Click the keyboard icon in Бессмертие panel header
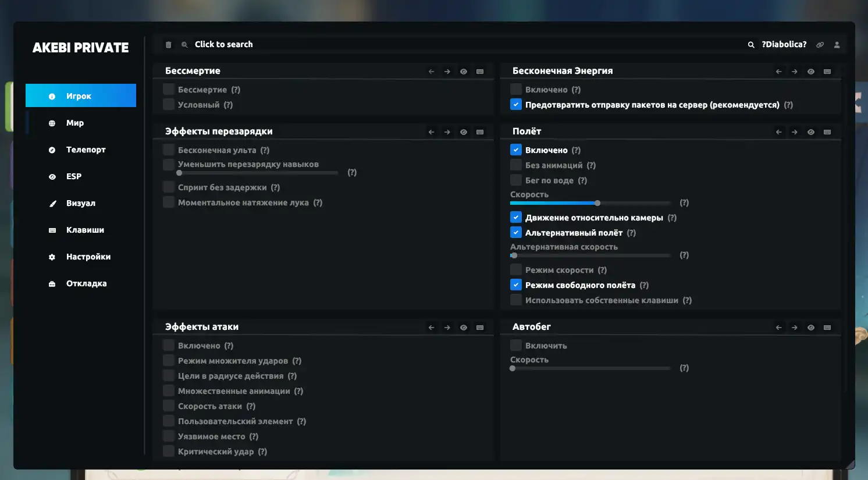Image resolution: width=868 pixels, height=480 pixels. [x=480, y=72]
